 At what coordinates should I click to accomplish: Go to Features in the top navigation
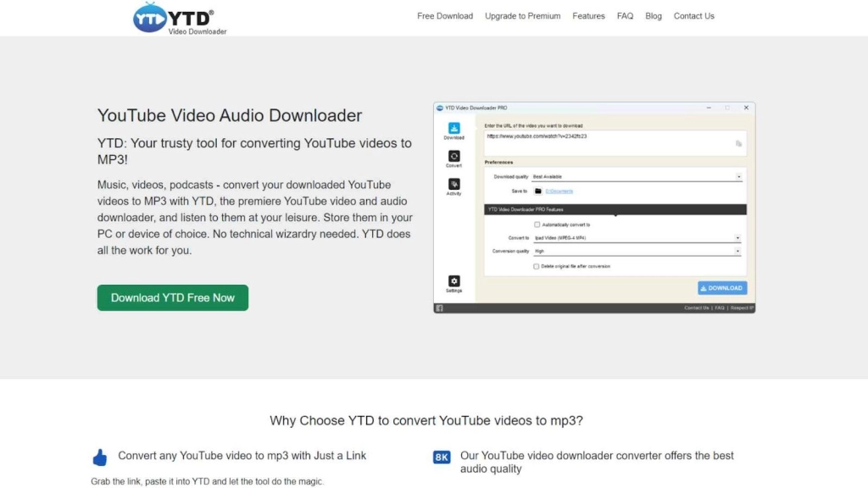(x=588, y=16)
